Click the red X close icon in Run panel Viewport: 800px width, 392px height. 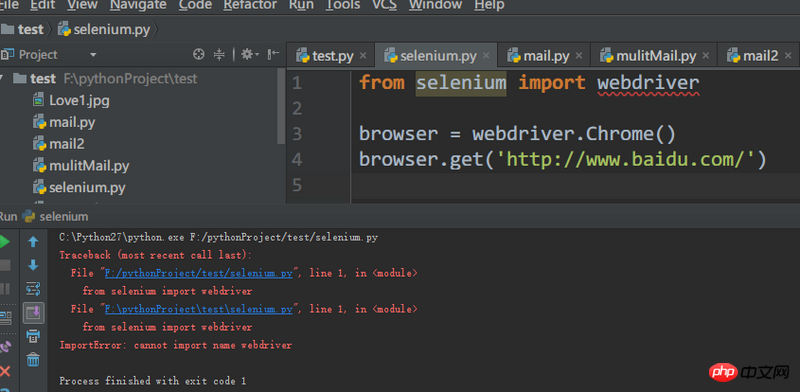tap(5, 371)
